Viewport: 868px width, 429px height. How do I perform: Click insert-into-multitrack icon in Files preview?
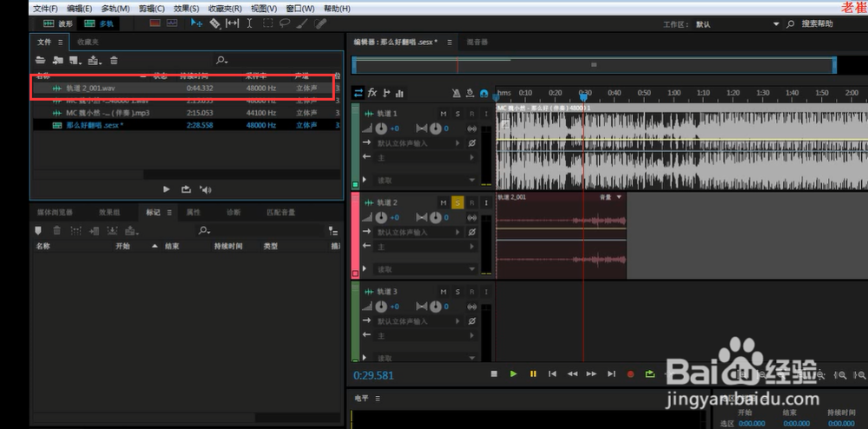click(186, 189)
